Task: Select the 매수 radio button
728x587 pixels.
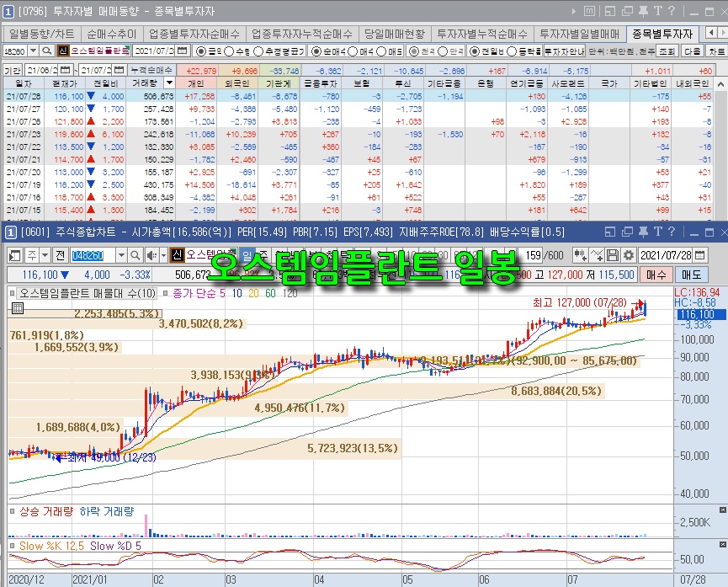Action: pos(353,51)
